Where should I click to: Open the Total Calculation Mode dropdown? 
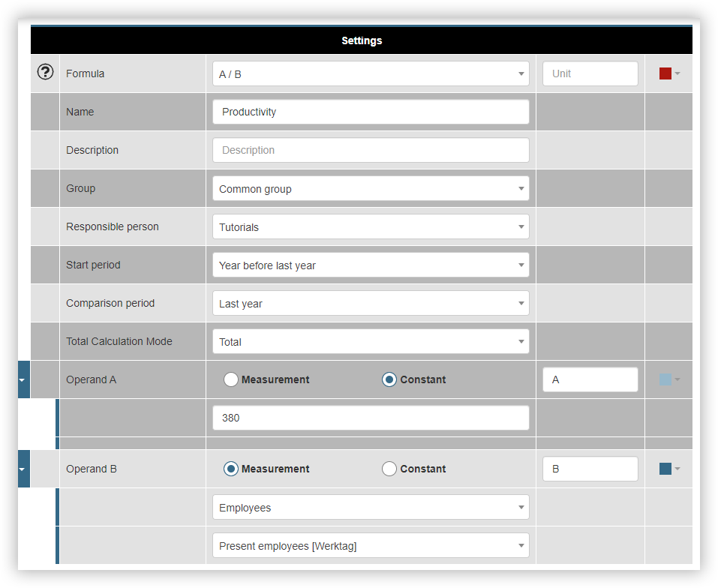[x=521, y=341]
